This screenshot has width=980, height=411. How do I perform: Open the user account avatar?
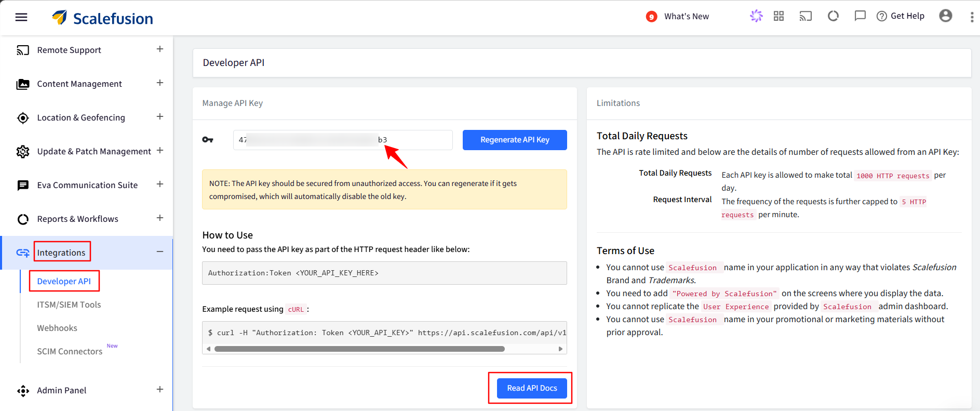[946, 16]
